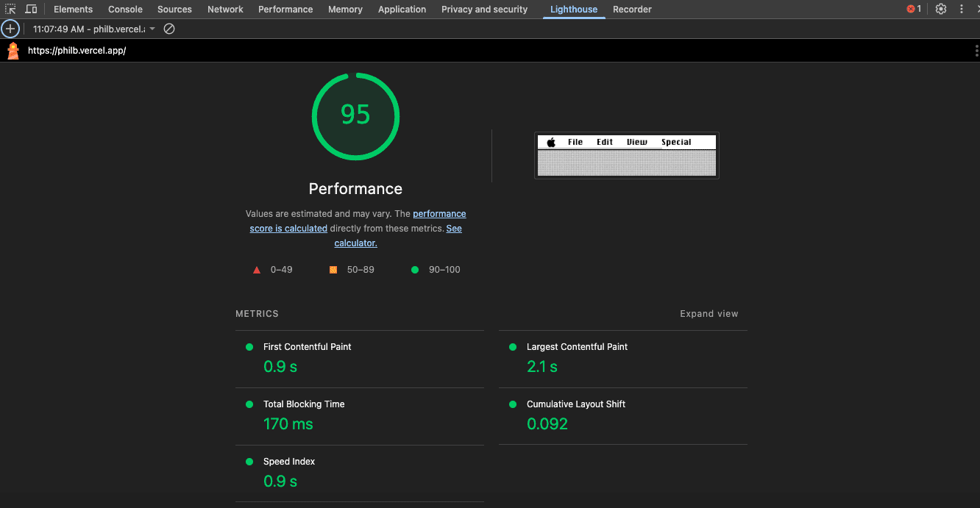Switch to the Elements tab
This screenshot has width=980, height=508.
(x=73, y=10)
